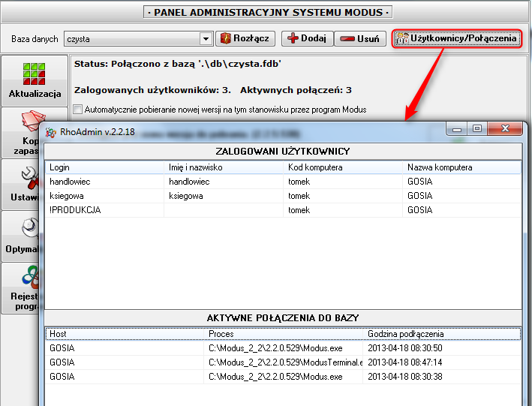Click the Rozłącz disconnect button
532x406 pixels.
[x=246, y=38]
